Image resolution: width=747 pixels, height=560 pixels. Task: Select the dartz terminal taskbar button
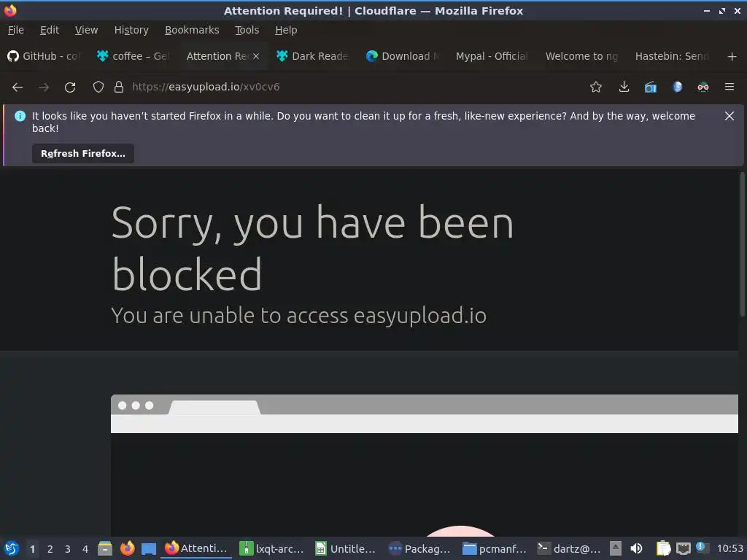tap(569, 548)
